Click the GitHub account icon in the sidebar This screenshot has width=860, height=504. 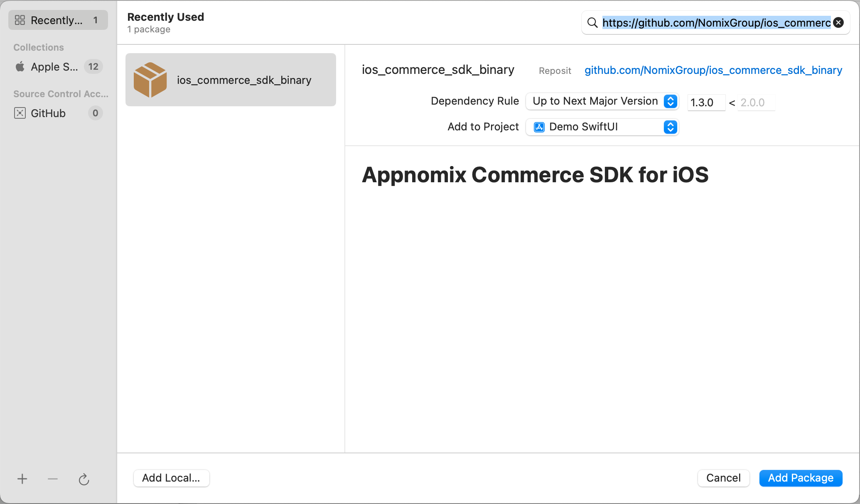click(x=20, y=113)
